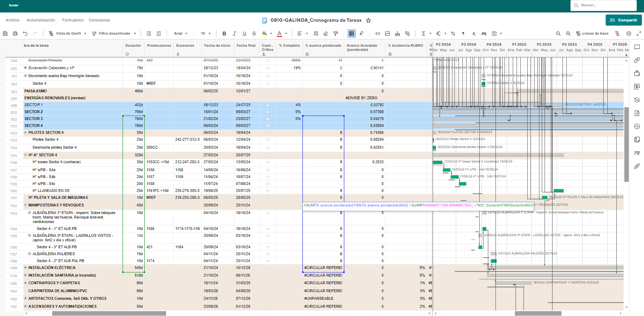Apply underline formatting
The image size is (644, 316).
pyautogui.click(x=244, y=34)
